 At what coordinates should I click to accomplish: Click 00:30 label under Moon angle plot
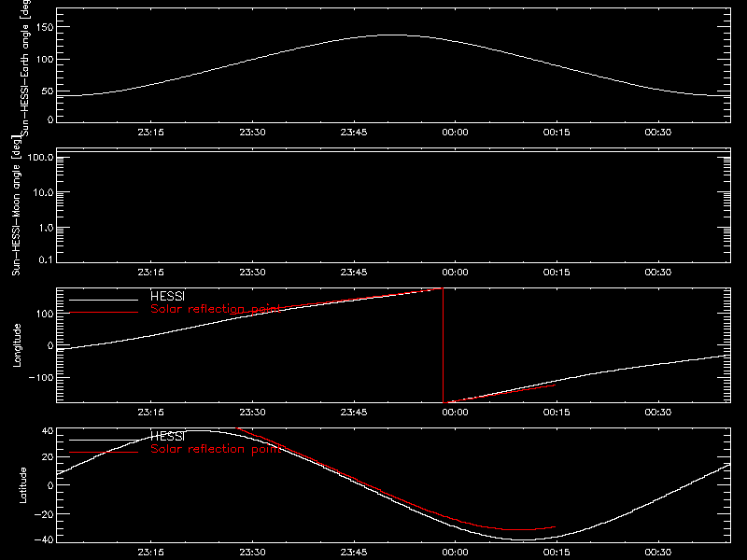[x=658, y=273]
